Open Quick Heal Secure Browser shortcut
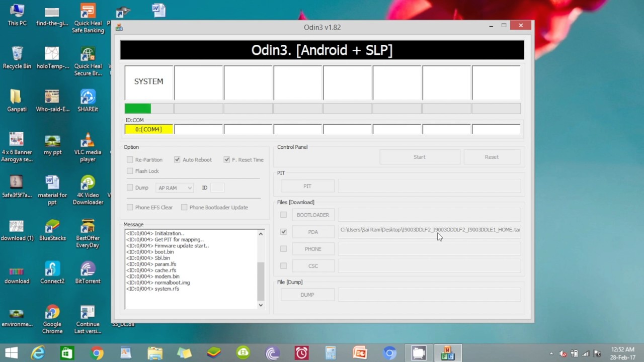Screen dimensions: 644x362 click(88, 61)
